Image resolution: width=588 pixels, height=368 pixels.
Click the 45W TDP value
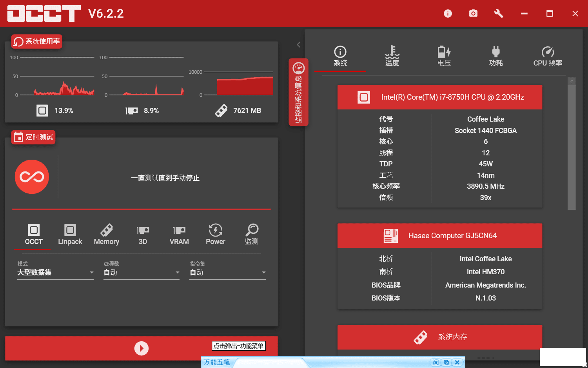click(x=486, y=164)
